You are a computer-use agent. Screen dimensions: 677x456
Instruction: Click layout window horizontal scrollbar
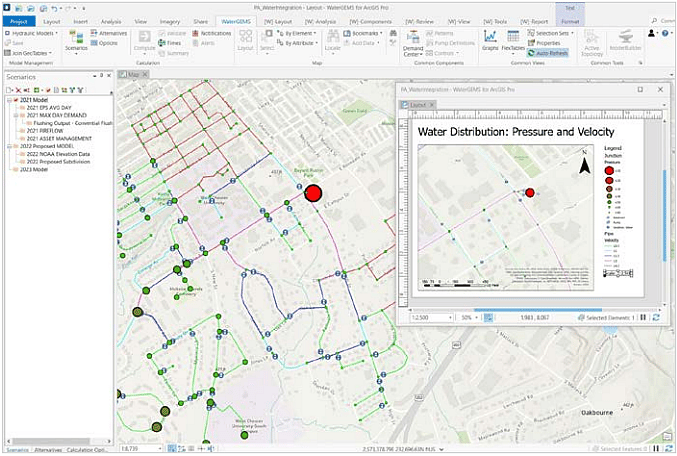pyautogui.click(x=538, y=310)
